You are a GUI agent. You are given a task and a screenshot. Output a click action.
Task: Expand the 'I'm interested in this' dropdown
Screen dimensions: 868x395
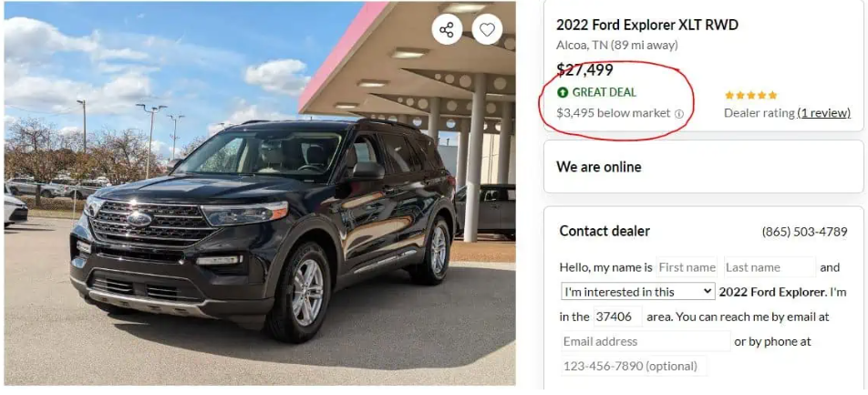(637, 292)
